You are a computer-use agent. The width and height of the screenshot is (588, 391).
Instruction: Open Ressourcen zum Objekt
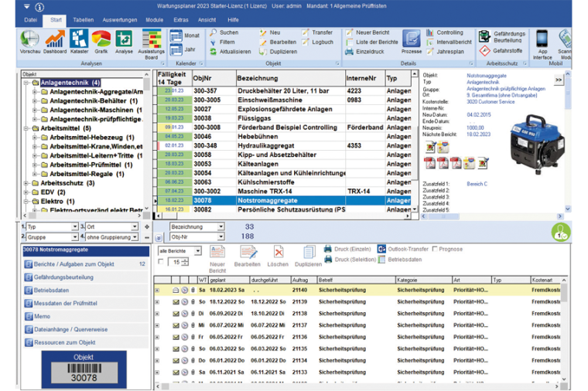pos(86,342)
